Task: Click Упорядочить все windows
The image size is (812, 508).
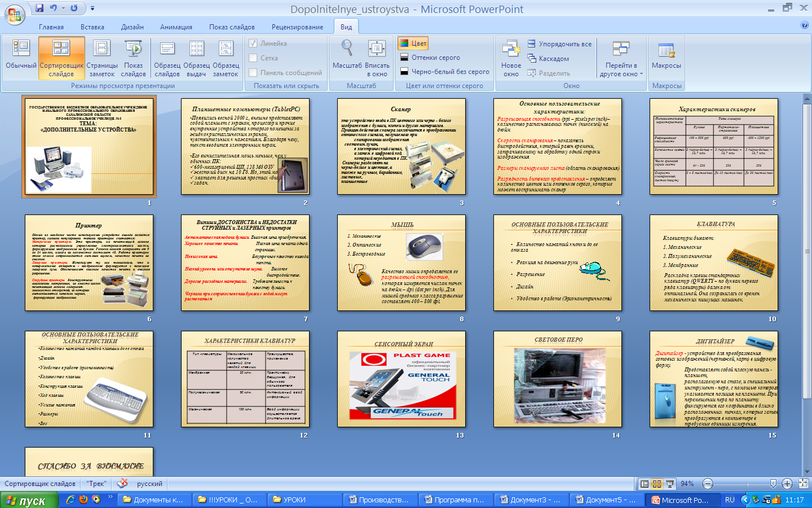Action: [559, 44]
